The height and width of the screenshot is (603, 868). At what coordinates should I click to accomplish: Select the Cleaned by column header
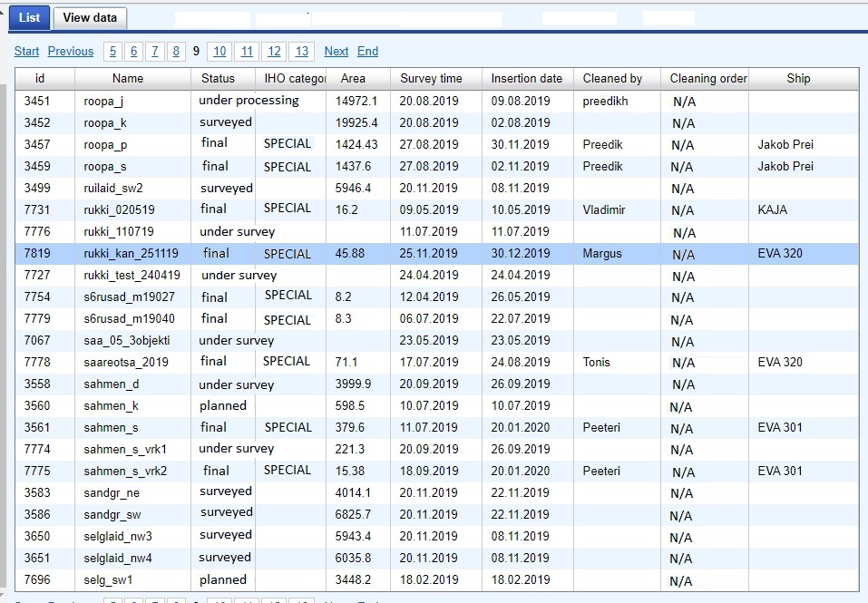(612, 79)
